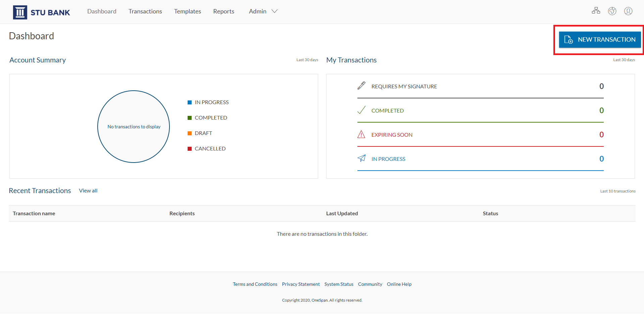Click the Requires My Signature count

602,86
